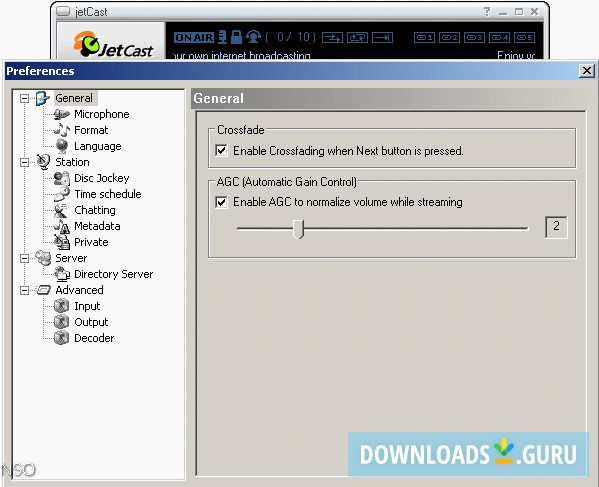This screenshot has width=599, height=487.
Task: Click the padlock icon in jetCast display
Action: click(236, 37)
